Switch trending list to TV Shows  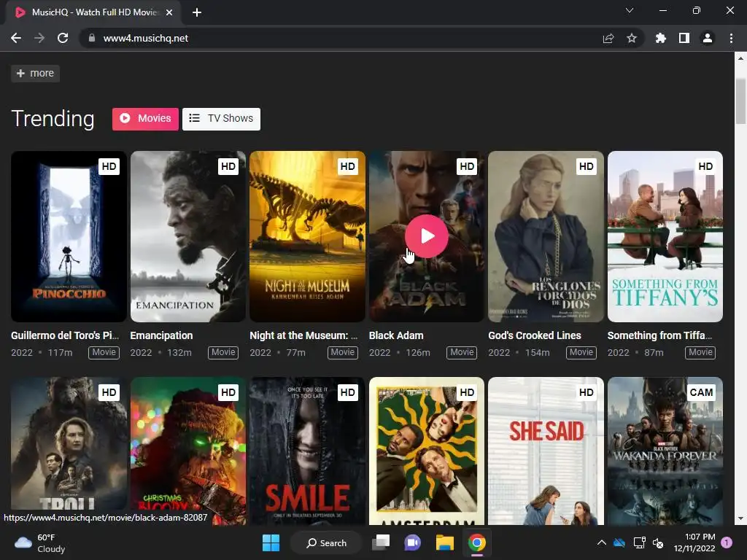221,119
